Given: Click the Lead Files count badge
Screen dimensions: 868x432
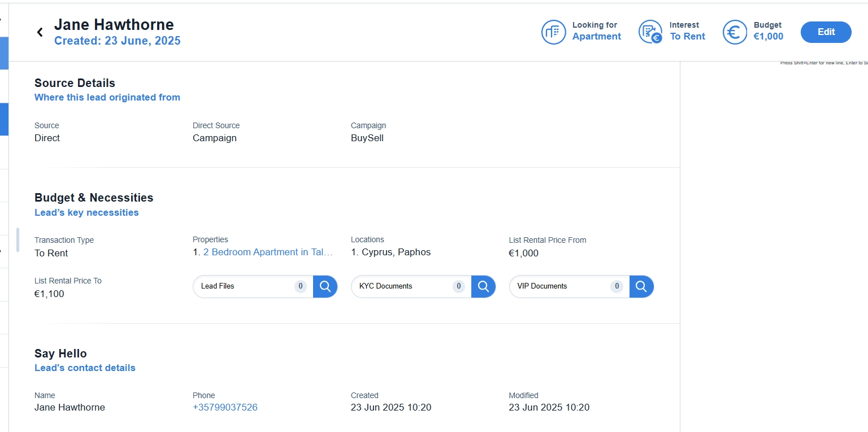Looking at the screenshot, I should [301, 286].
